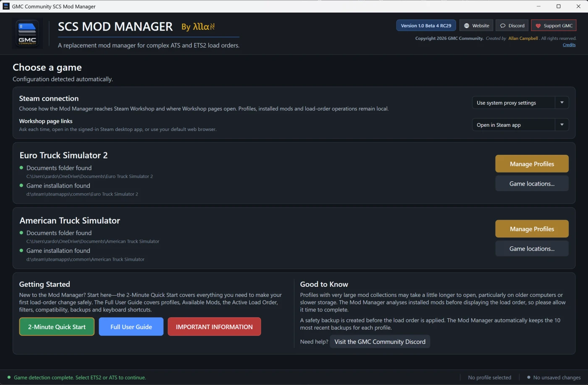
Task: Click the ATS documents folder path text
Action: 93,241
